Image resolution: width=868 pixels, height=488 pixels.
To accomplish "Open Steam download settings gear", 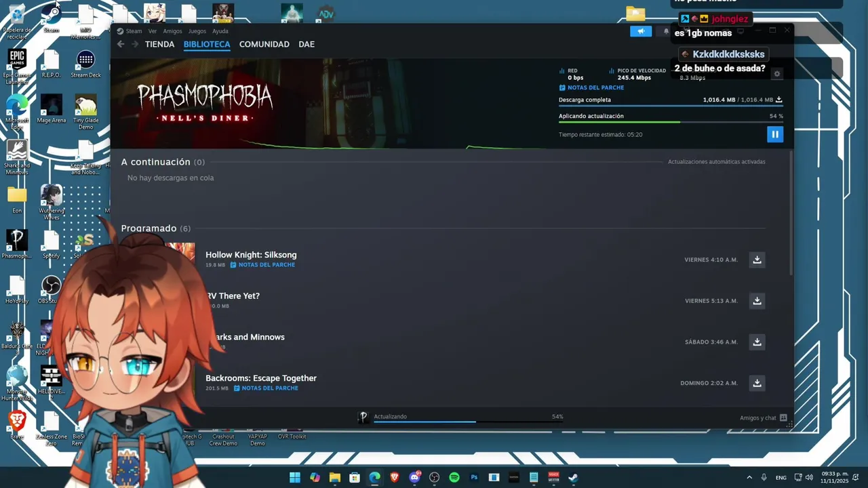I will pyautogui.click(x=777, y=74).
